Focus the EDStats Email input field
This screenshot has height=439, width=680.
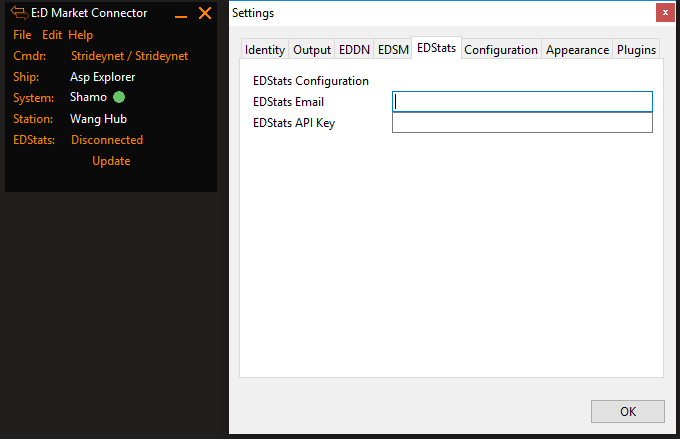522,102
